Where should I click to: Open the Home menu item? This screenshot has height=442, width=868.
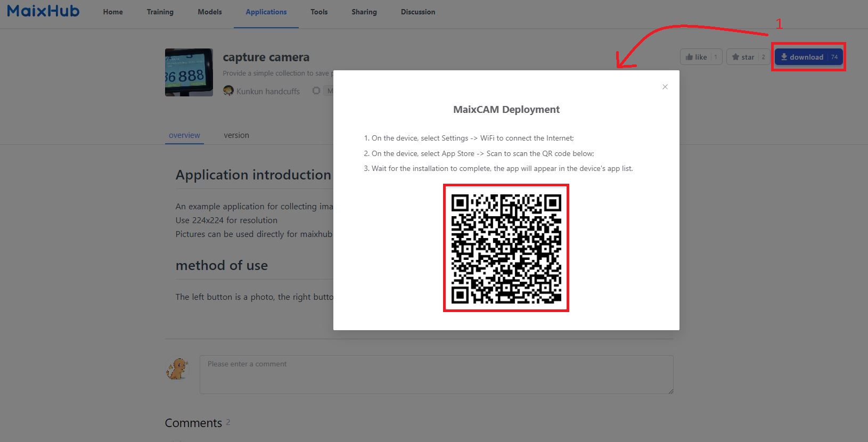[x=113, y=12]
